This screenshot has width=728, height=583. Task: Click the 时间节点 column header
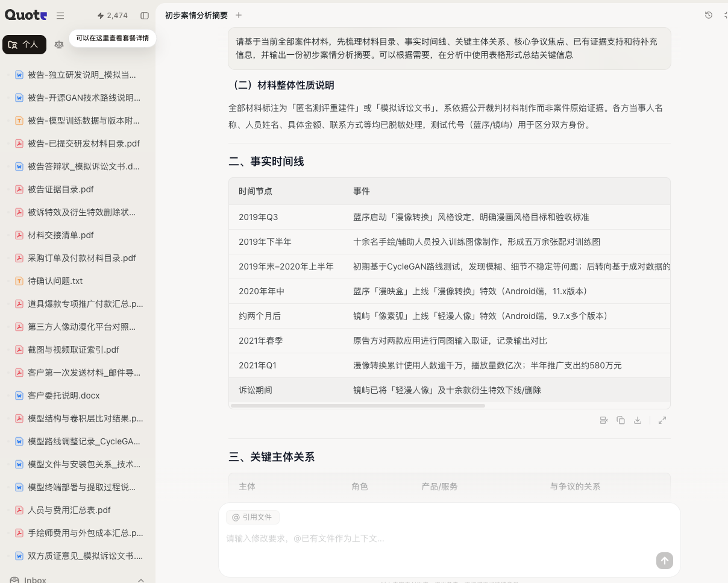(256, 191)
